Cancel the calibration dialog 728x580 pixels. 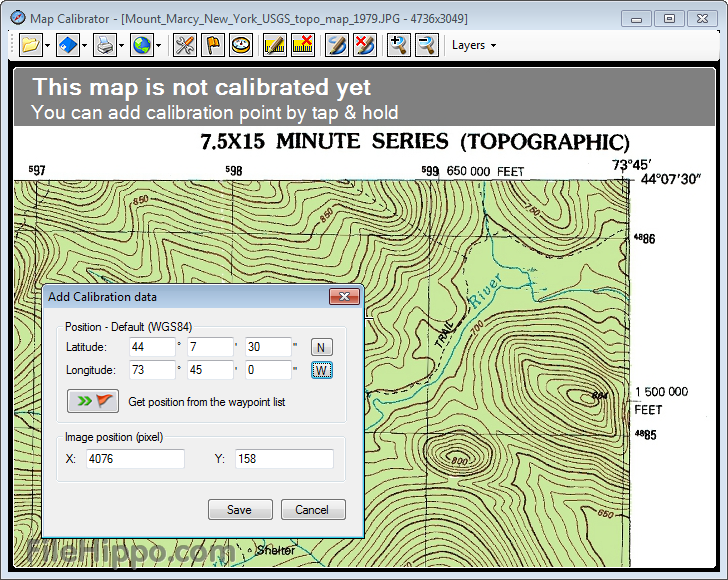tap(313, 509)
